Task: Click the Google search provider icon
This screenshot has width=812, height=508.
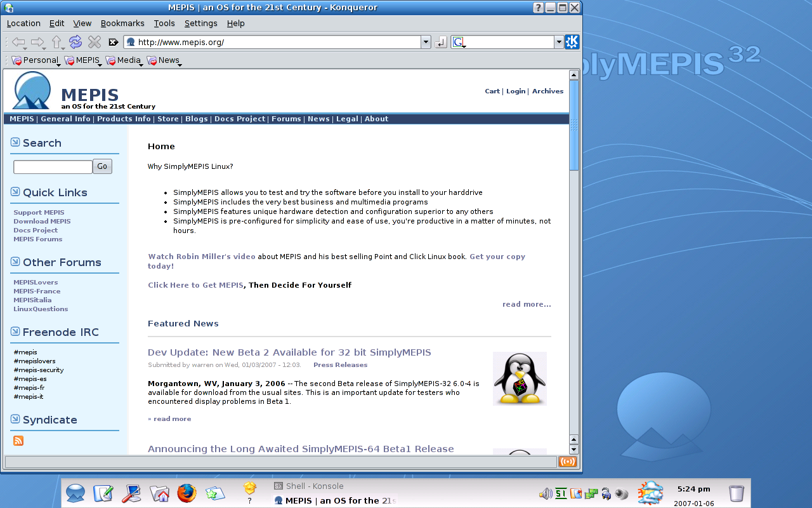Action: [x=459, y=43]
